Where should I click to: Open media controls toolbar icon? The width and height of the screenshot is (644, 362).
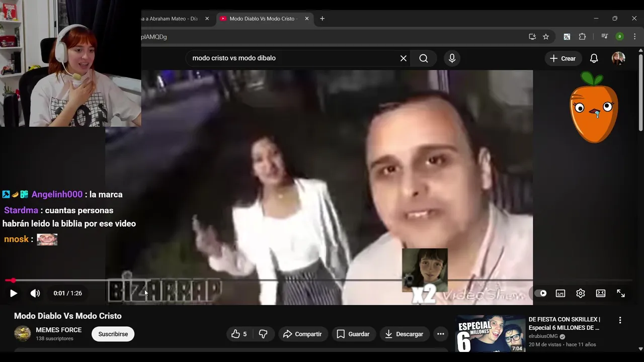(x=605, y=37)
